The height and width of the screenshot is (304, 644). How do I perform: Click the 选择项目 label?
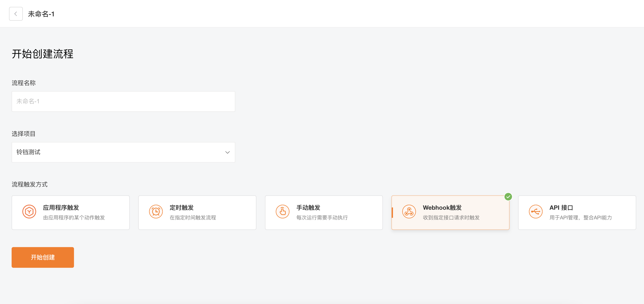[x=24, y=134]
